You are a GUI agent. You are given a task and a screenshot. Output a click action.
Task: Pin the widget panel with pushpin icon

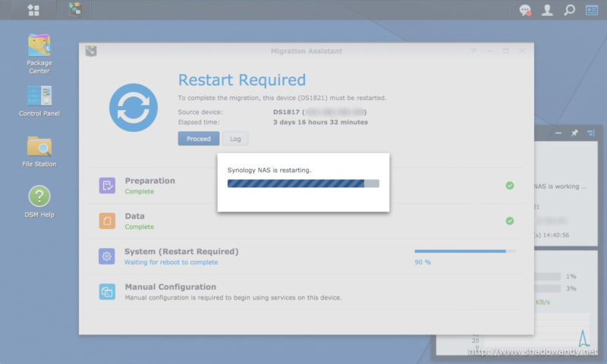(x=574, y=133)
